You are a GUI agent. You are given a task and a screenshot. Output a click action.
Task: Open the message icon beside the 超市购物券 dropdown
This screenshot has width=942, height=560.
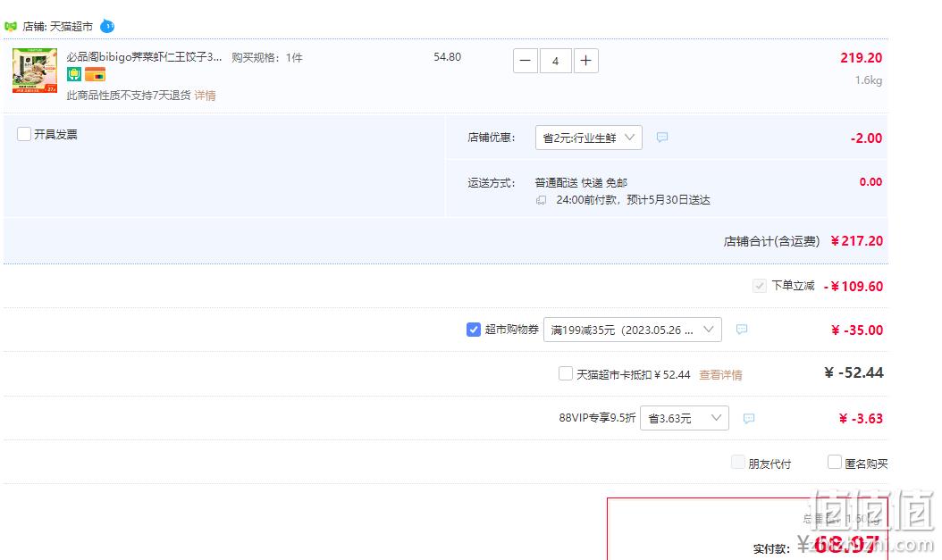click(742, 329)
